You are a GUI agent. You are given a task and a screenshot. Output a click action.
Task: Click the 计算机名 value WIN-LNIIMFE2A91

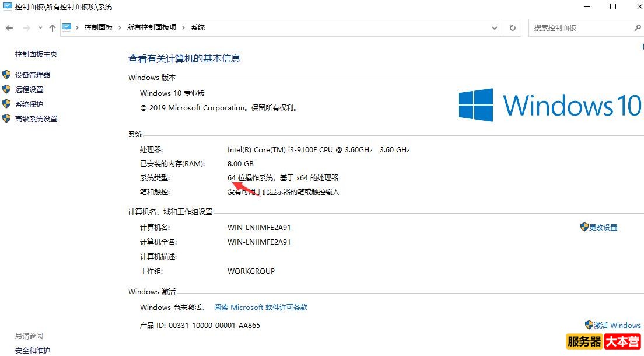pos(259,228)
